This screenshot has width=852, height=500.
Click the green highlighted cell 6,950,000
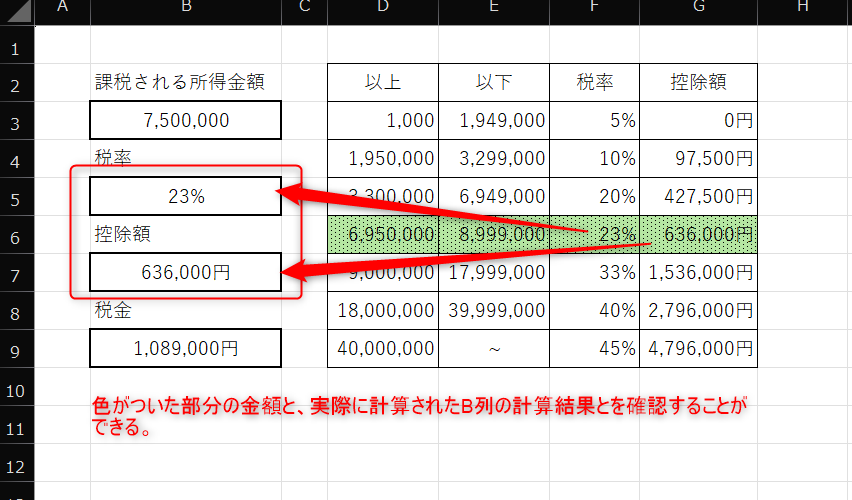click(x=383, y=234)
